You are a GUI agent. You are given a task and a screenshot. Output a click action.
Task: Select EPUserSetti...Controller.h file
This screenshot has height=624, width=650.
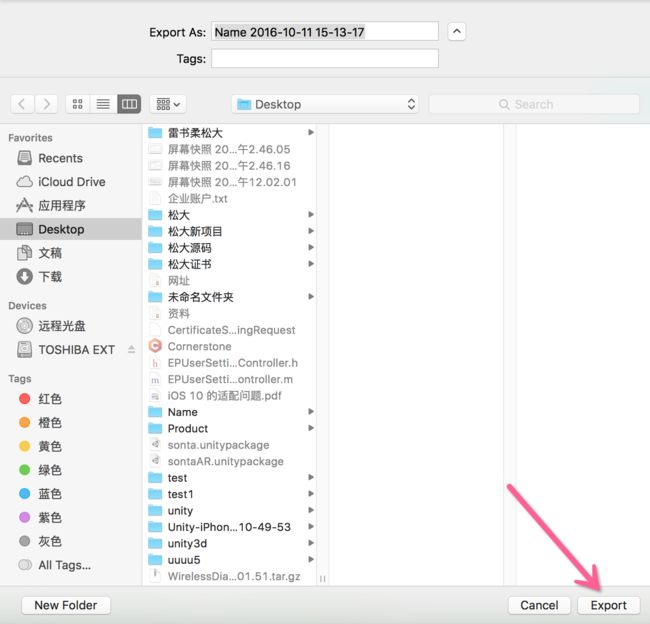tap(231, 363)
